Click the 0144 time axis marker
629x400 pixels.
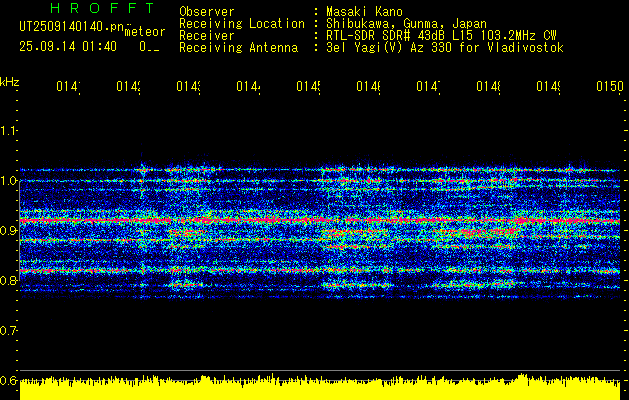tap(248, 86)
